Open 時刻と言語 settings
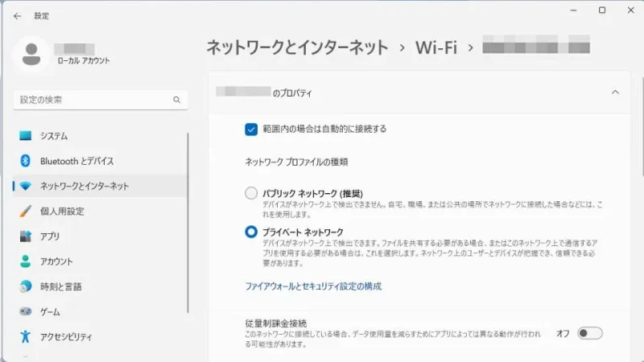 pyautogui.click(x=100, y=286)
